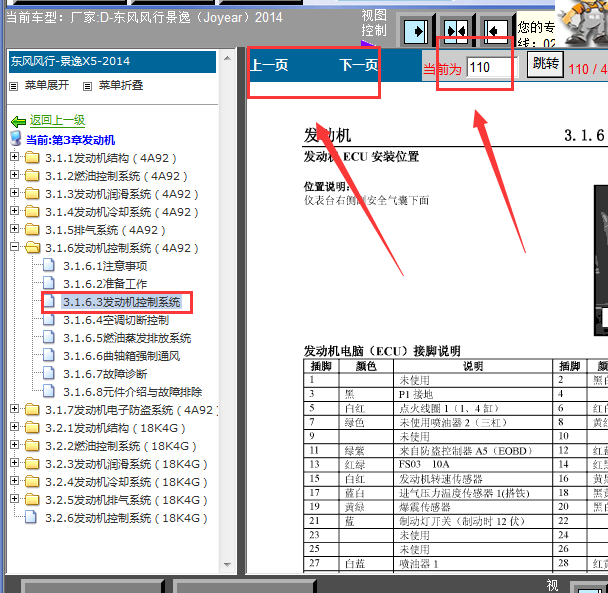Click the mechanic mascot image
The width and height of the screenshot is (608, 593).
tap(582, 22)
